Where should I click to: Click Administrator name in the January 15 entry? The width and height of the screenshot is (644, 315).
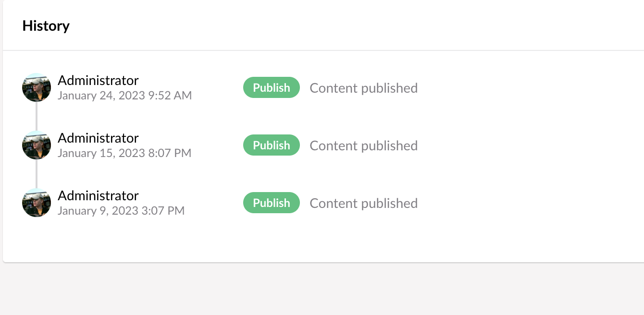[98, 138]
